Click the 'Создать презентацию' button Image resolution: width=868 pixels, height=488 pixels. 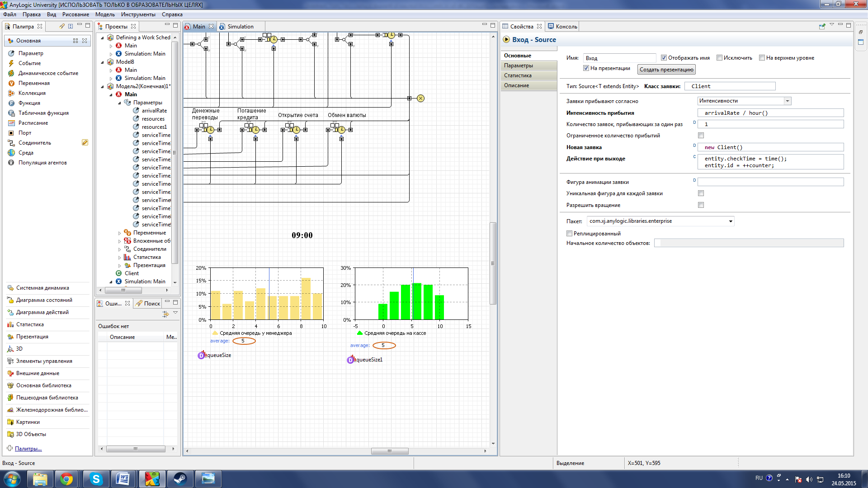[666, 70]
